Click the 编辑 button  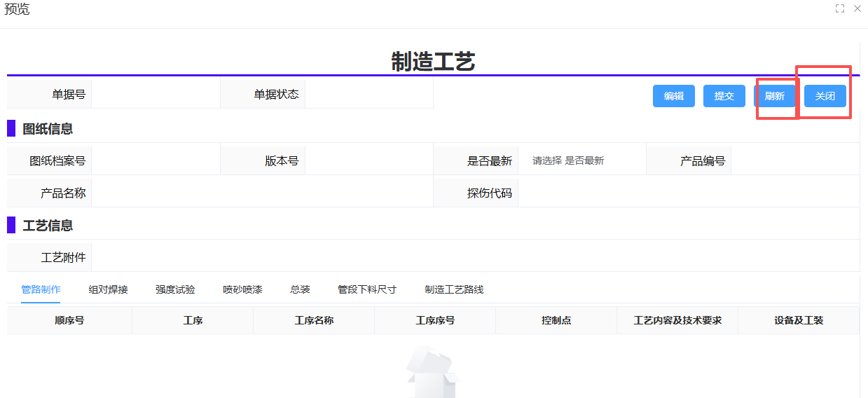pos(673,96)
